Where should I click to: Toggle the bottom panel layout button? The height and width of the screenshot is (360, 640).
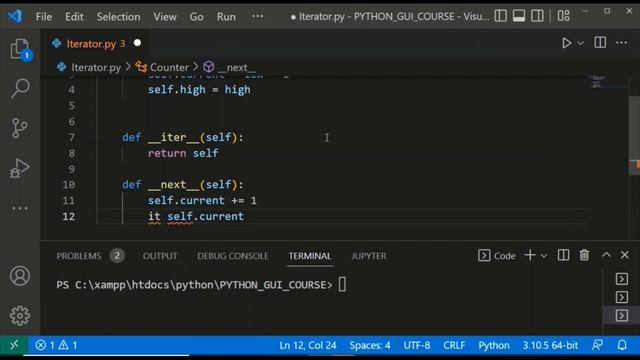tap(519, 16)
